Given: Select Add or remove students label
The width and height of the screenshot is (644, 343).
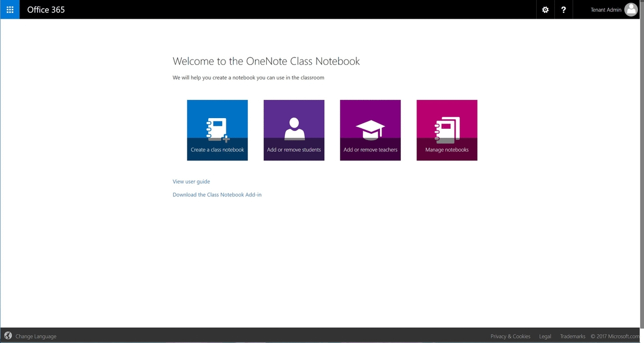Looking at the screenshot, I should pyautogui.click(x=294, y=150).
